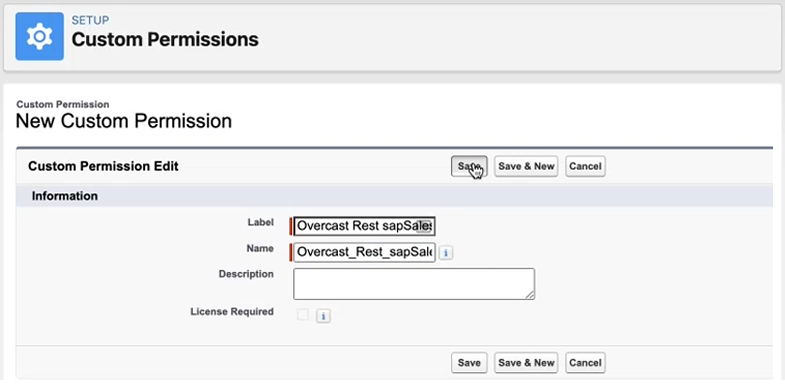This screenshot has width=785, height=385.
Task: Toggle the License Required checkbox
Action: coord(303,314)
